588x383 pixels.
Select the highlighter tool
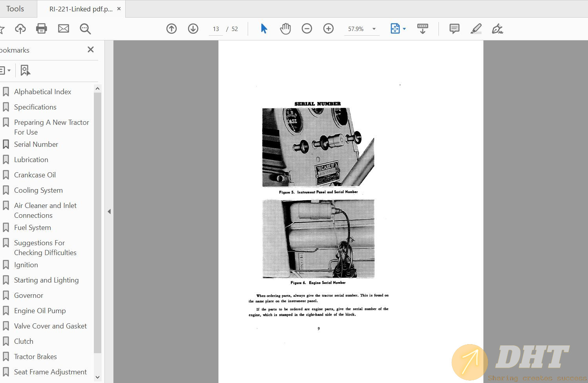[476, 29]
